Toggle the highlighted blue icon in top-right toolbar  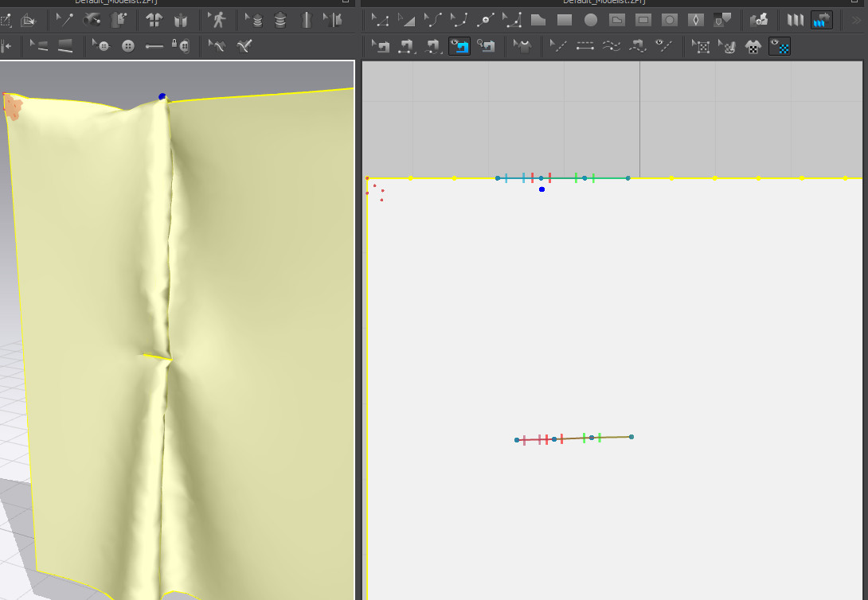pos(821,20)
